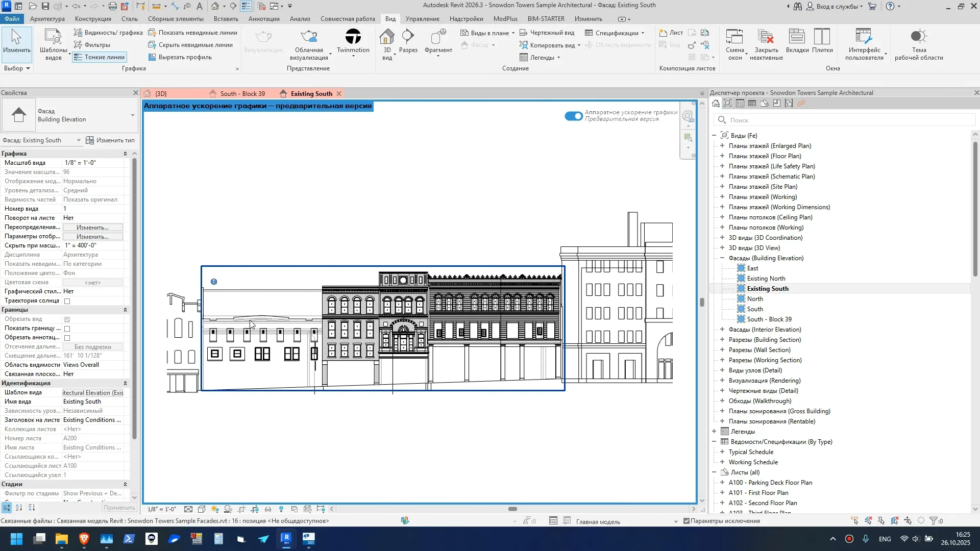Open the 3D view (3D вид) tool
Image resolution: width=980 pixels, height=551 pixels.
(387, 44)
